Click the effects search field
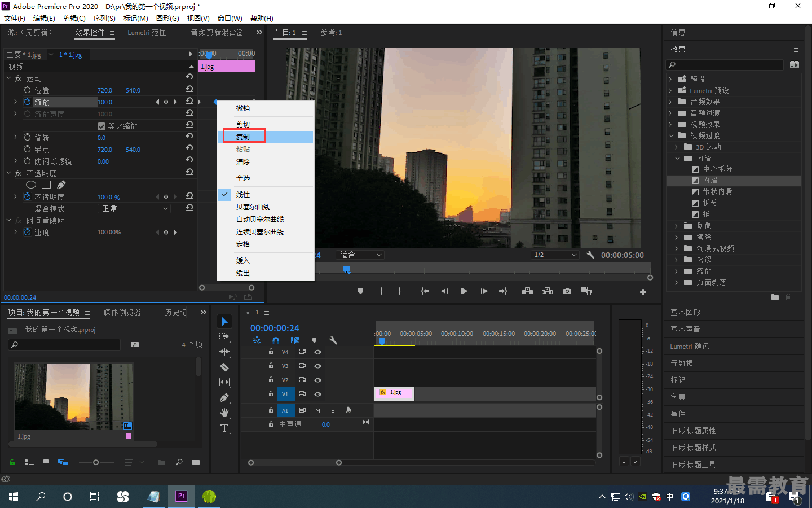 click(x=725, y=65)
